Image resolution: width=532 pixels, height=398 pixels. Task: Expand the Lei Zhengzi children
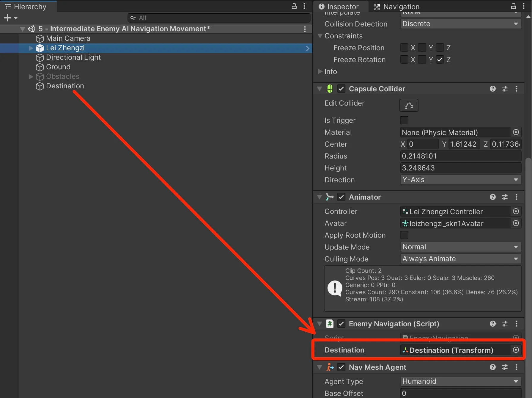point(31,48)
